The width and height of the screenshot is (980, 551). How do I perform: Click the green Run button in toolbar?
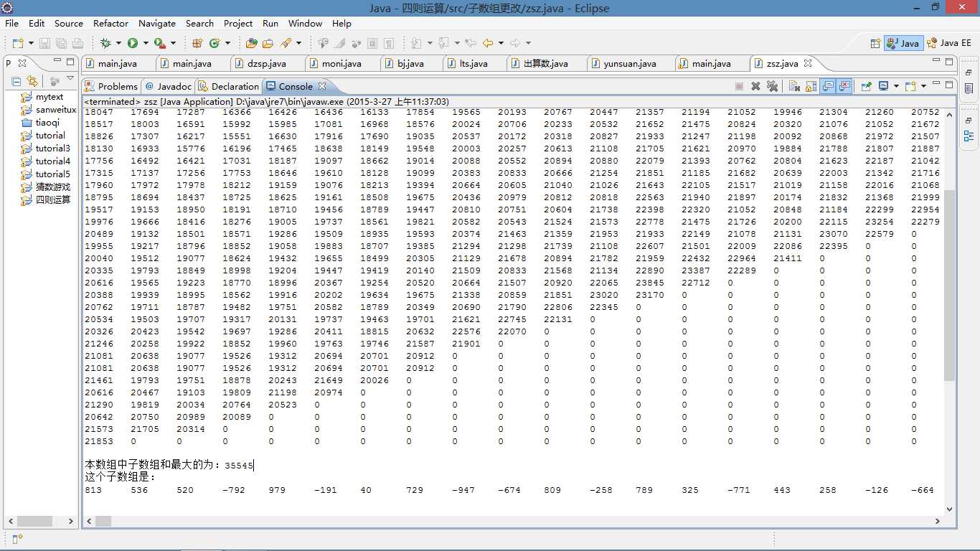coord(133,43)
